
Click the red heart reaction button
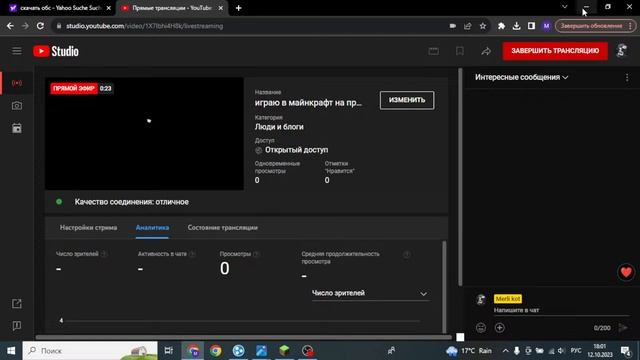pyautogui.click(x=626, y=272)
